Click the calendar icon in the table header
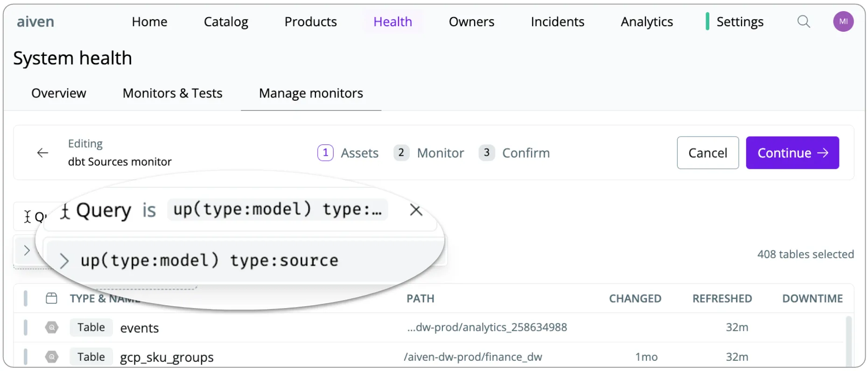 [52, 298]
